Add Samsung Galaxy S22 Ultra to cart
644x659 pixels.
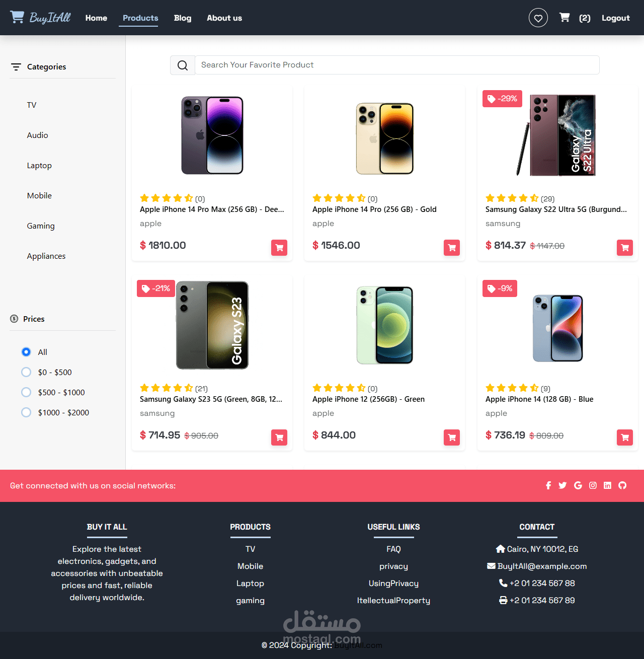pyautogui.click(x=625, y=248)
